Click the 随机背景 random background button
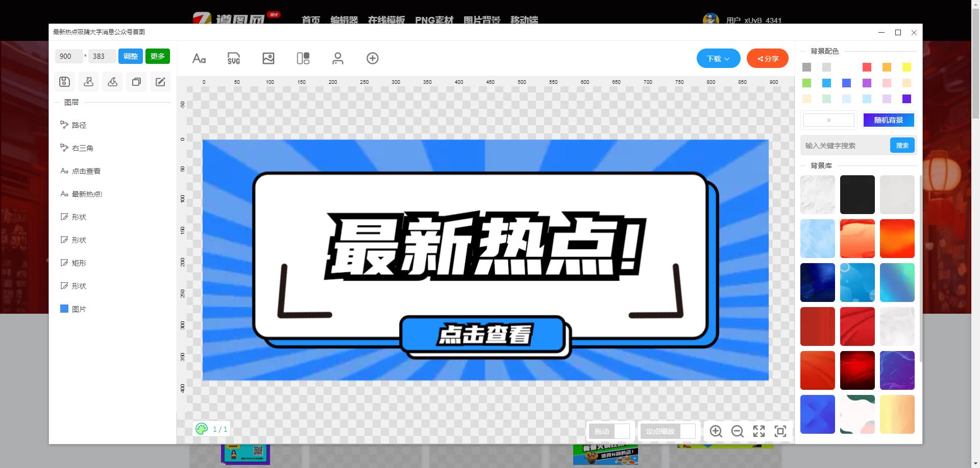 pyautogui.click(x=889, y=120)
